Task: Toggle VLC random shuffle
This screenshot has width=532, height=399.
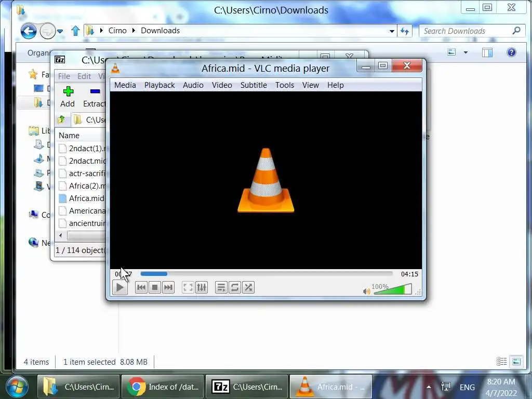Action: (248, 288)
